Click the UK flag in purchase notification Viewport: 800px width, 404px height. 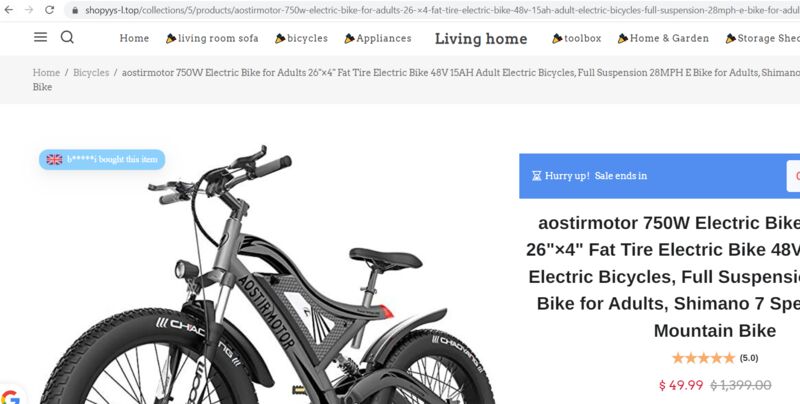coord(55,160)
